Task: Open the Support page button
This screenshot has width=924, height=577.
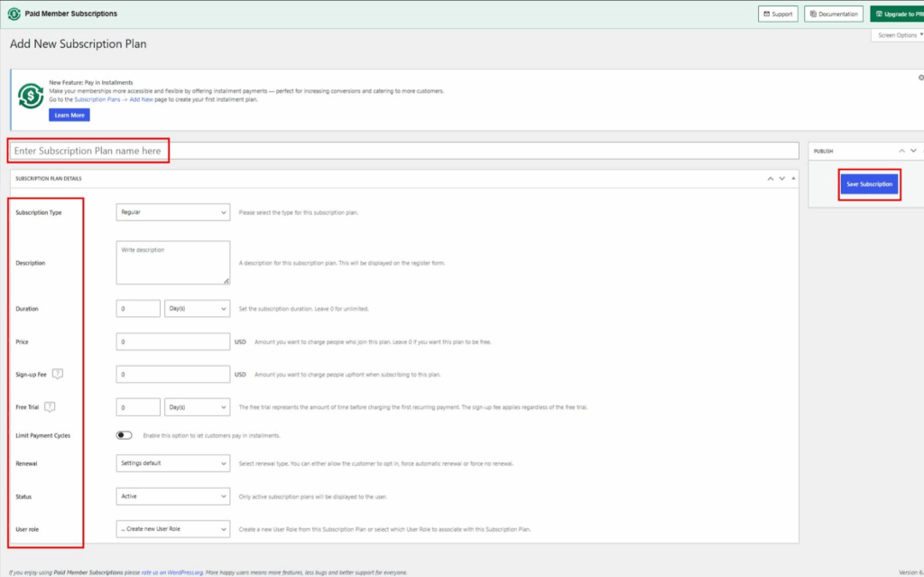Action: [x=777, y=14]
